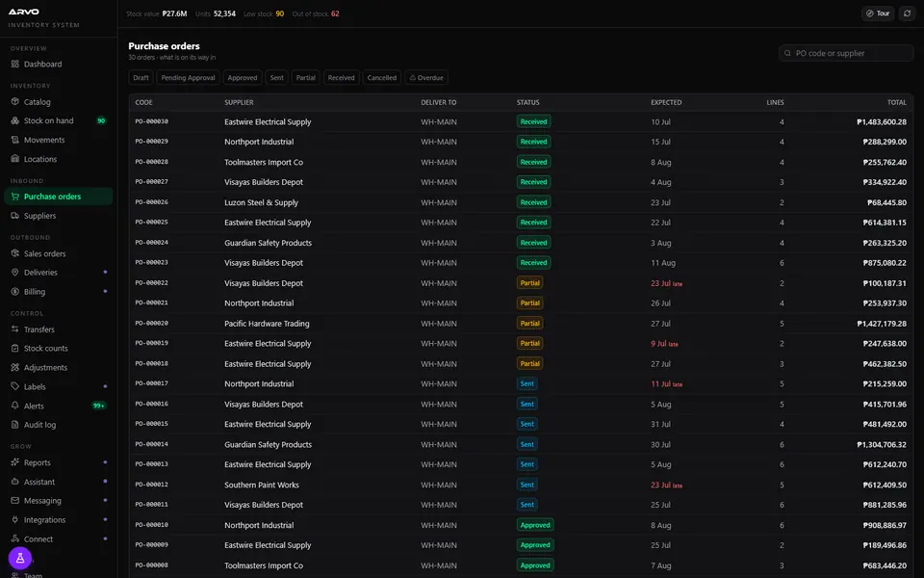Click the Billing icon in the sidebar
The height and width of the screenshot is (578, 924).
14,291
